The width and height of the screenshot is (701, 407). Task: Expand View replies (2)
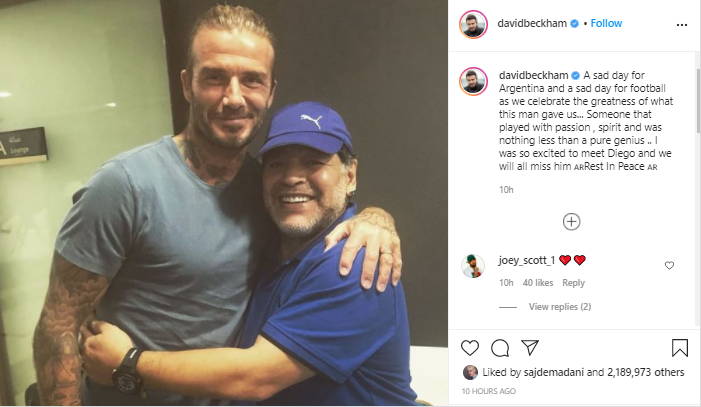click(x=559, y=306)
